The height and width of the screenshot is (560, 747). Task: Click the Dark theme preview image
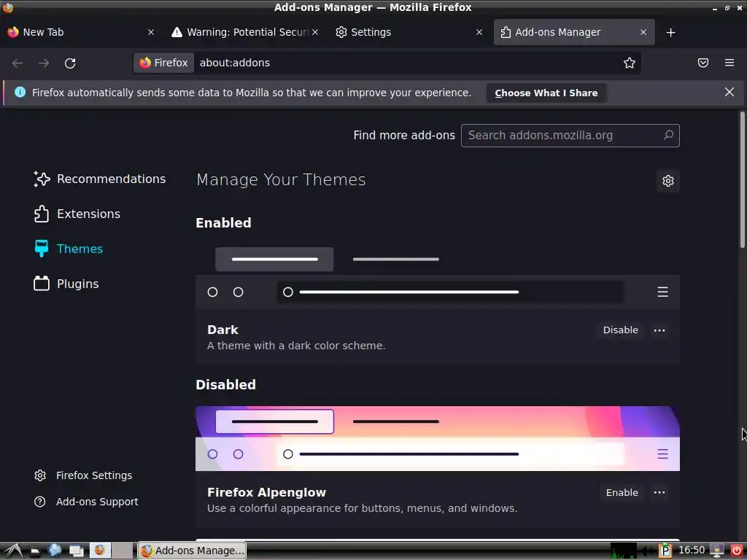(438, 276)
